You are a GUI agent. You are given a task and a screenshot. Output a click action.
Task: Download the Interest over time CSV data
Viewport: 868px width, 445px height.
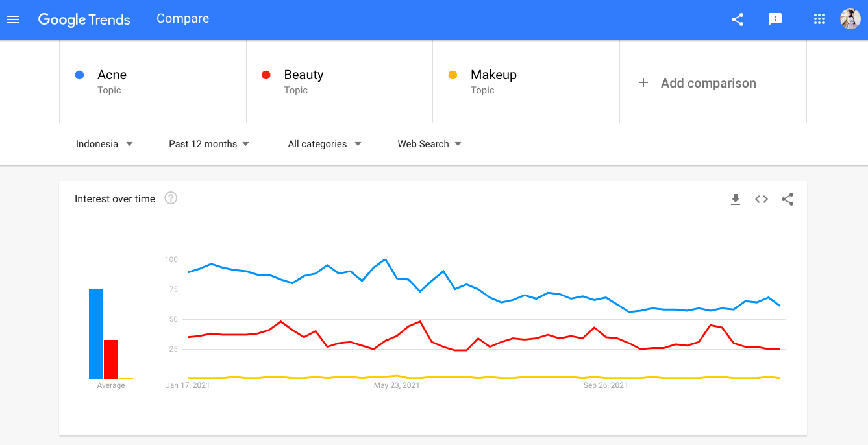point(736,199)
